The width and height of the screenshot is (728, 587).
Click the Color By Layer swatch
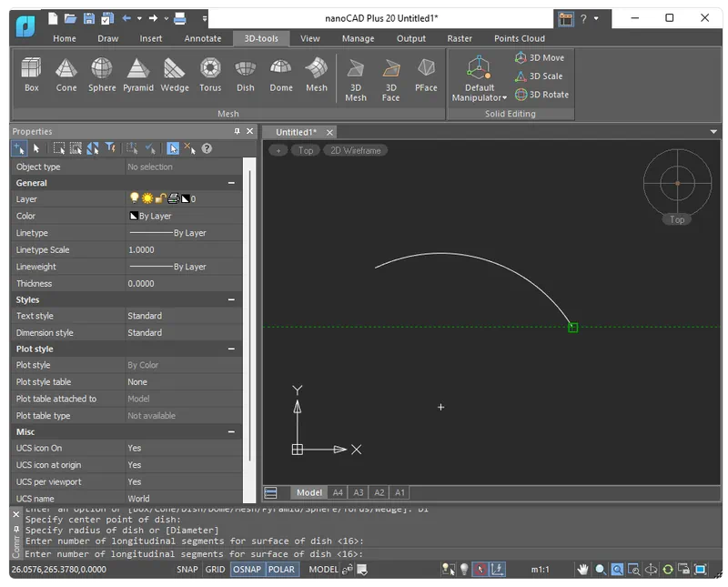tap(134, 216)
